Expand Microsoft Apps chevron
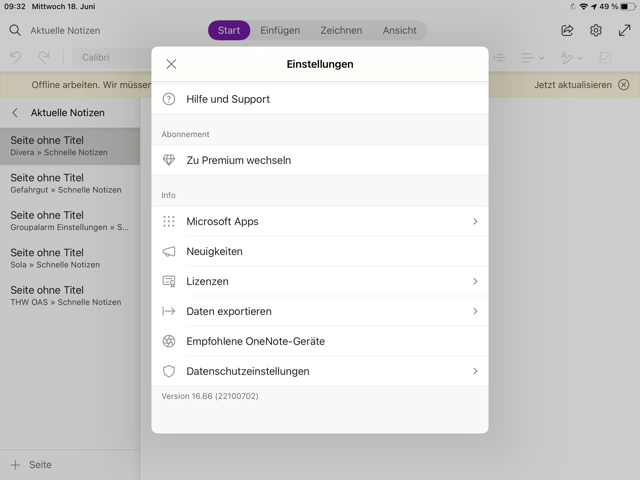This screenshot has width=640, height=480. (x=475, y=221)
